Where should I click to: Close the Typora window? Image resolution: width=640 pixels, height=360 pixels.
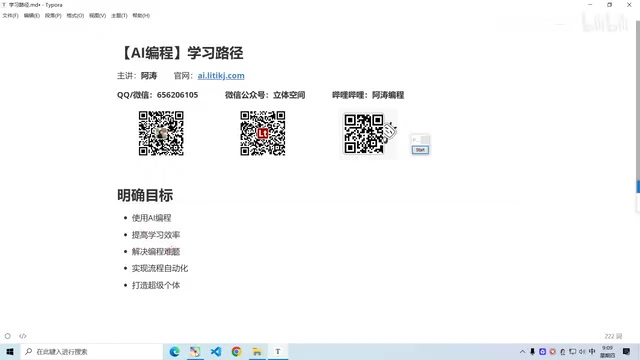[629, 5]
